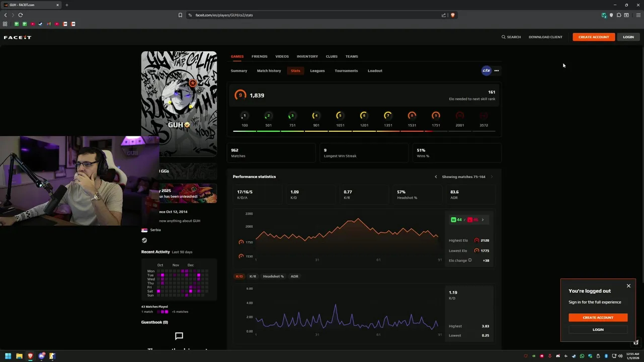This screenshot has width=644, height=362.
Task: Select the Stats sub-tab
Action: (x=295, y=71)
